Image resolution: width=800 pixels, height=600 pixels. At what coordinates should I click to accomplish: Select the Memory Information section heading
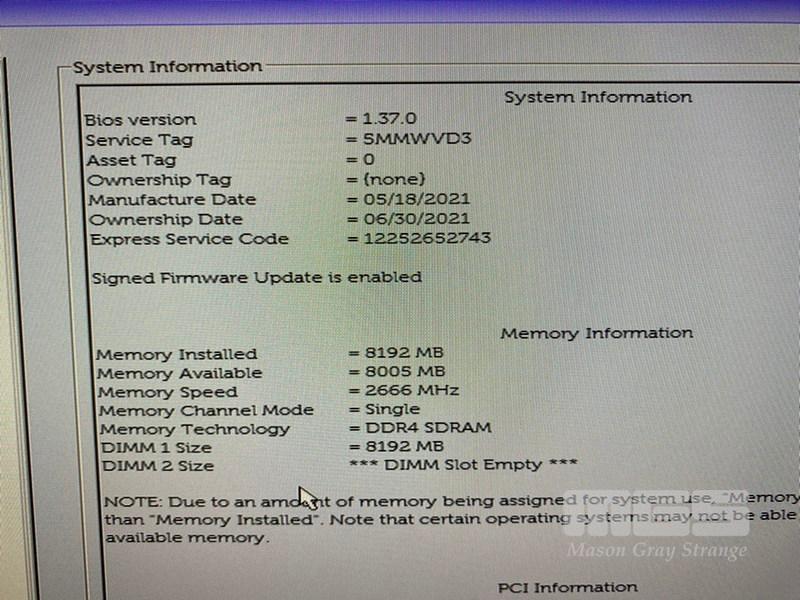(x=596, y=333)
